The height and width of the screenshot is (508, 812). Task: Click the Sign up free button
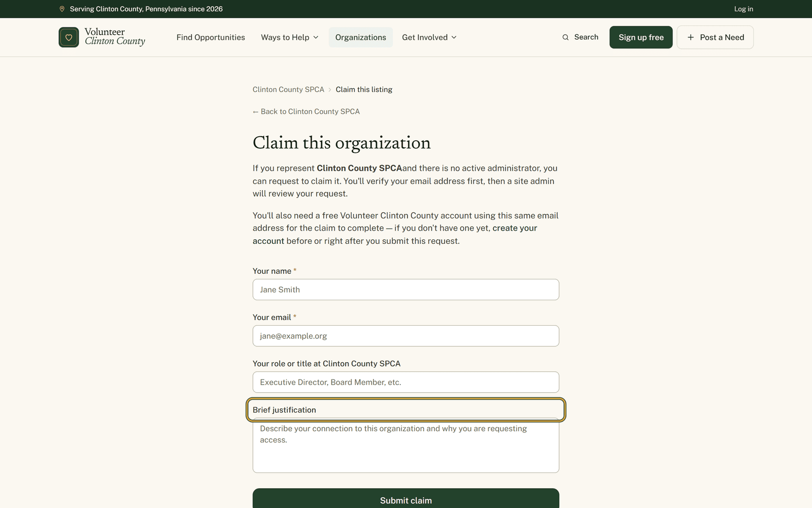(641, 37)
